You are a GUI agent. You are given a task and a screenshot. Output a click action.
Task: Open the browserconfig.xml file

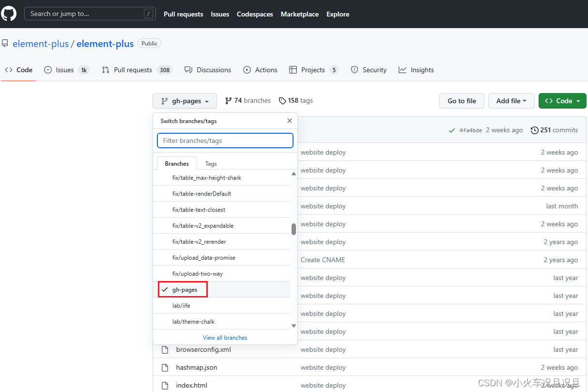coord(203,349)
